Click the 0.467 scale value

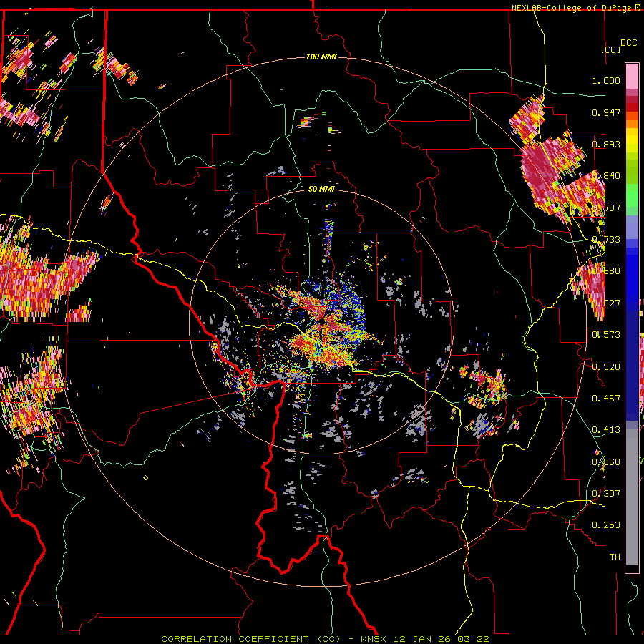pos(606,398)
